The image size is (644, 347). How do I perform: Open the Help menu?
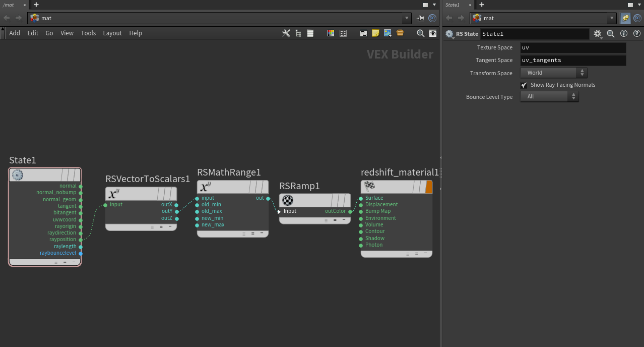click(136, 33)
